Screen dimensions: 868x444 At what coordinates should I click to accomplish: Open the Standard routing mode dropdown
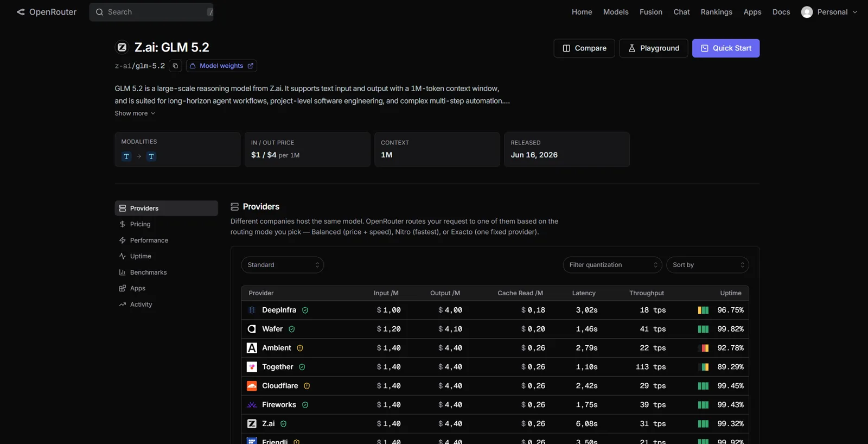tap(283, 265)
